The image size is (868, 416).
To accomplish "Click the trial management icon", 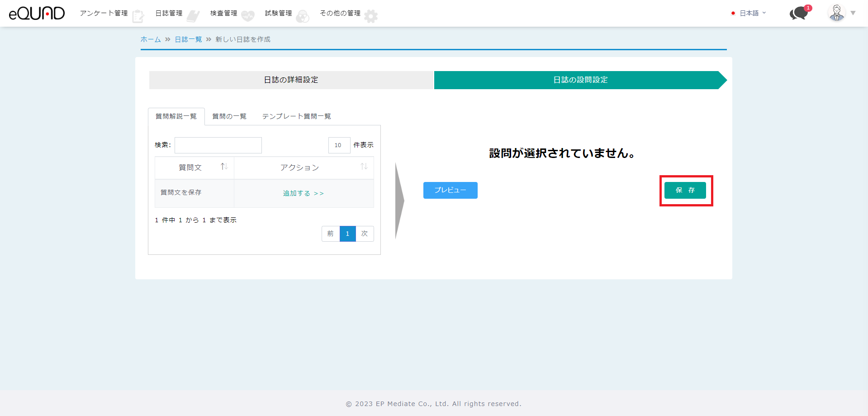I will pyautogui.click(x=303, y=16).
